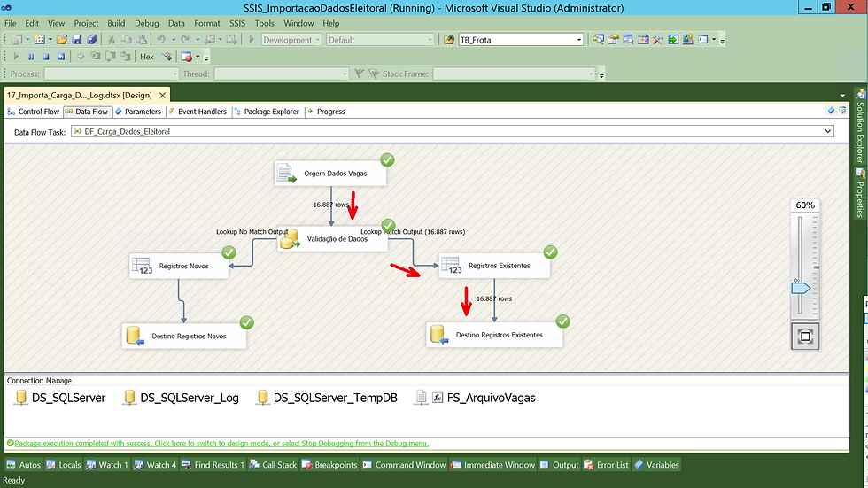Select the DS_SQLServer_Log connection manager
Image resolution: width=868 pixels, height=488 pixels.
coord(182,398)
